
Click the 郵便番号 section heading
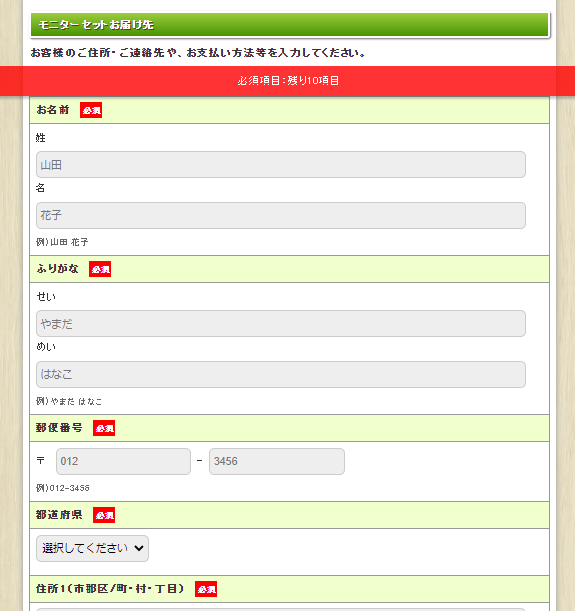(x=59, y=428)
